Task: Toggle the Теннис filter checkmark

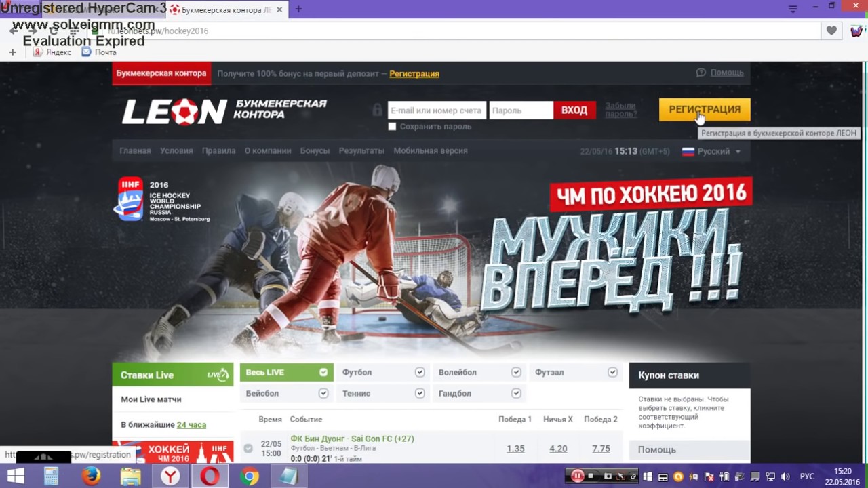Action: point(420,393)
